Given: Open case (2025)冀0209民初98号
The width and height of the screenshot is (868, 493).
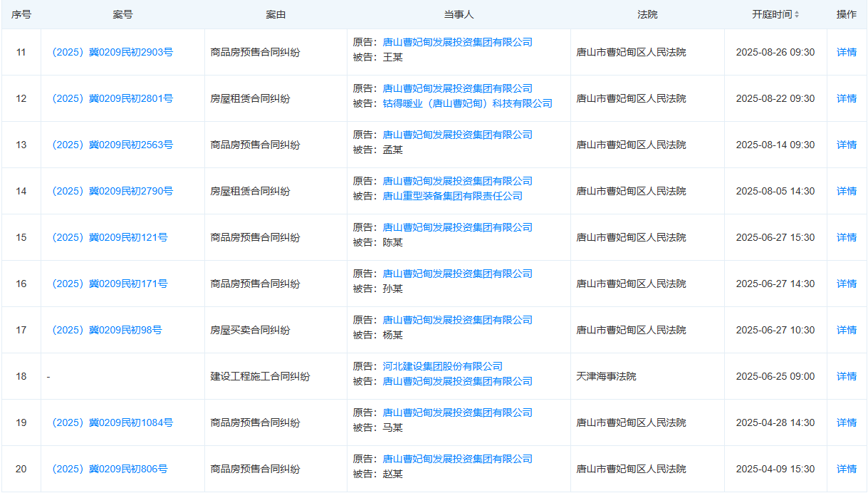Looking at the screenshot, I should (x=107, y=330).
